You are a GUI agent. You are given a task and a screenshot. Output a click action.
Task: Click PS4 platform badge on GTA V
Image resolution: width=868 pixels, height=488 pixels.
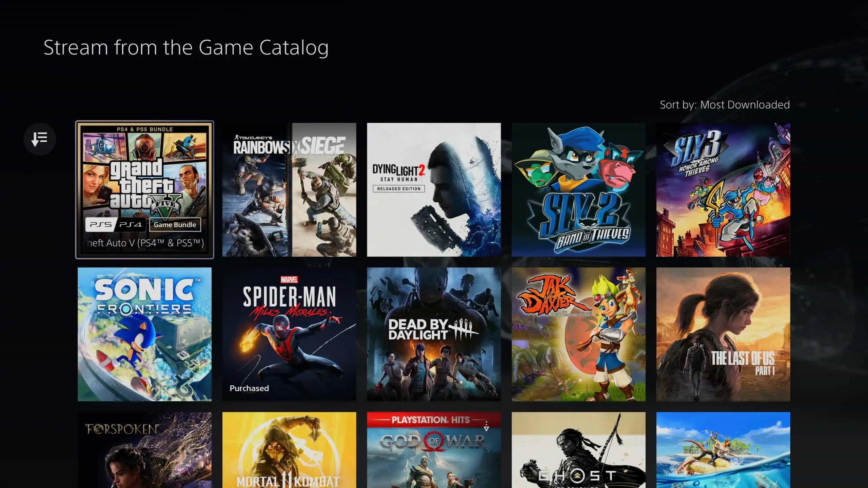pyautogui.click(x=131, y=225)
